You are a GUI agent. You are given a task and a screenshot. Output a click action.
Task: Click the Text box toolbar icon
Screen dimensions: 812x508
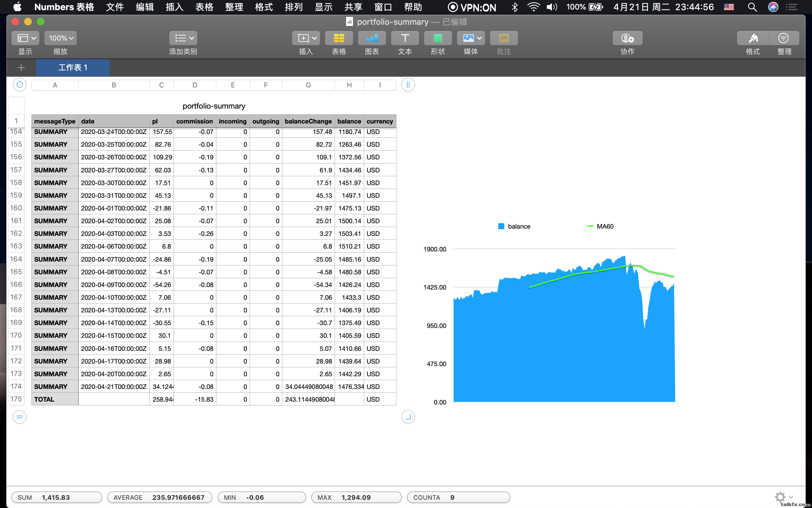point(405,38)
